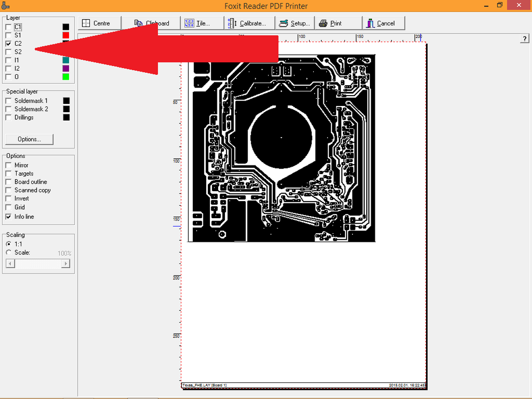Enable the S2 layer checkbox

8,52
